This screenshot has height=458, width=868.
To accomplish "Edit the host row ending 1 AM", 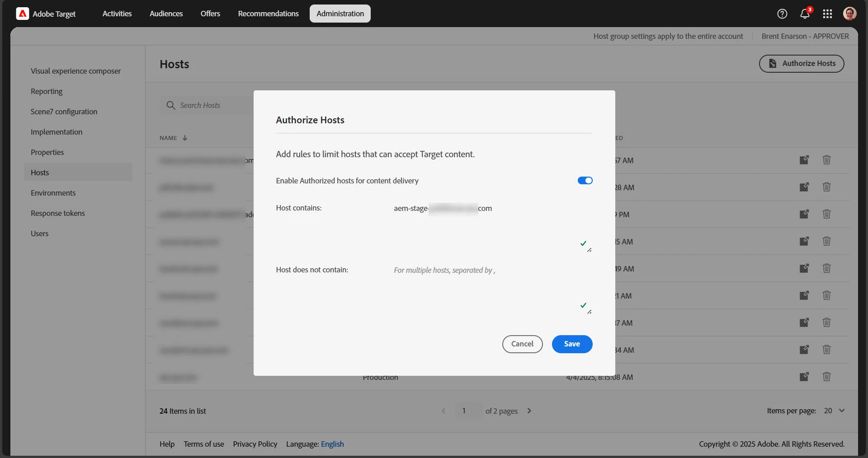I will pyautogui.click(x=804, y=295).
